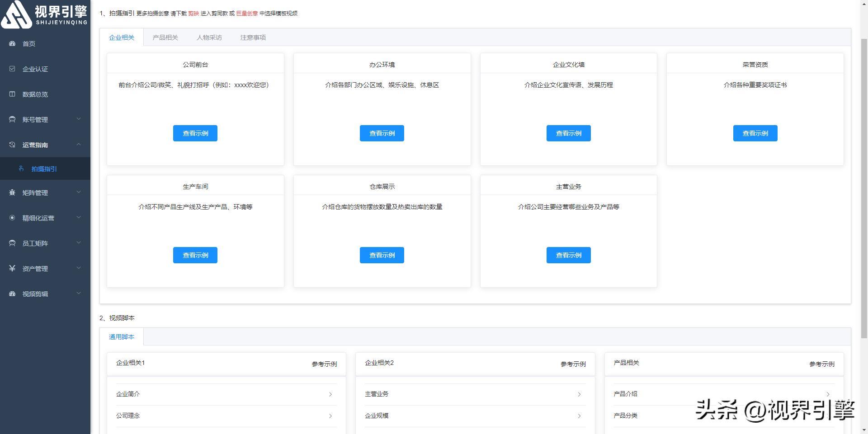
Task: Select the 拍摄指引 sidebar icon
Action: coord(21,168)
